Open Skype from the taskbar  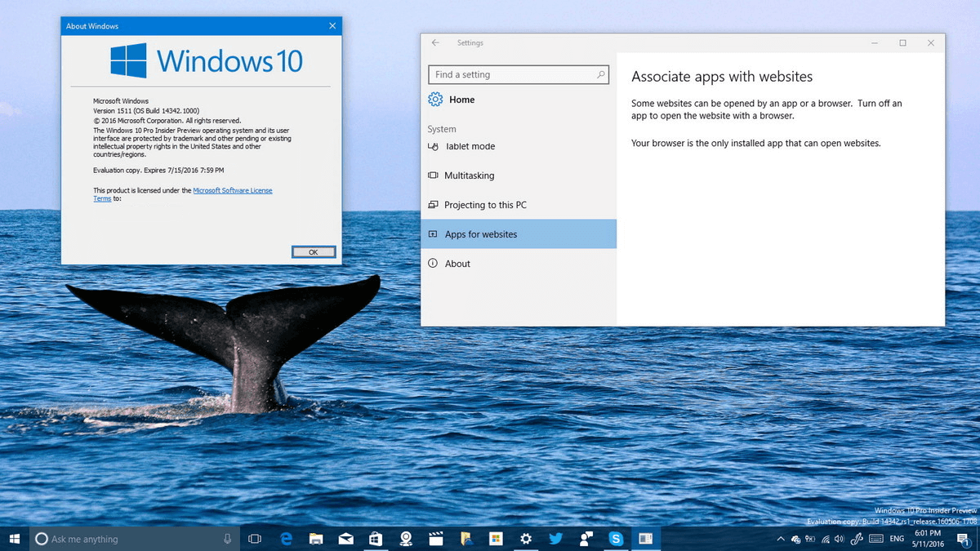[616, 539]
